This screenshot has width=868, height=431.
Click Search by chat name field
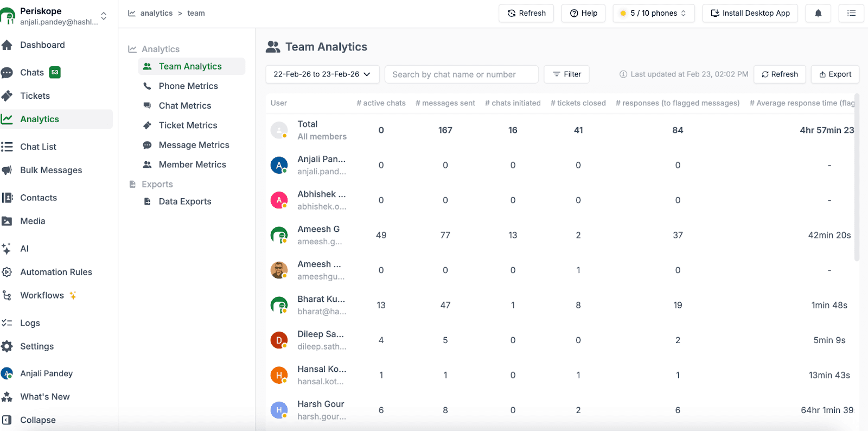[461, 74]
